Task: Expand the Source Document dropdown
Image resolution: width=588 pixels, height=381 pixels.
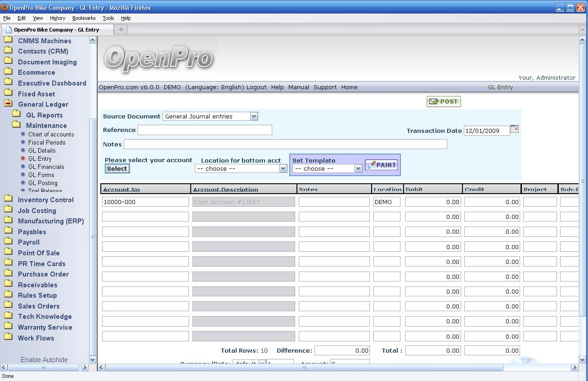Action: 254,116
